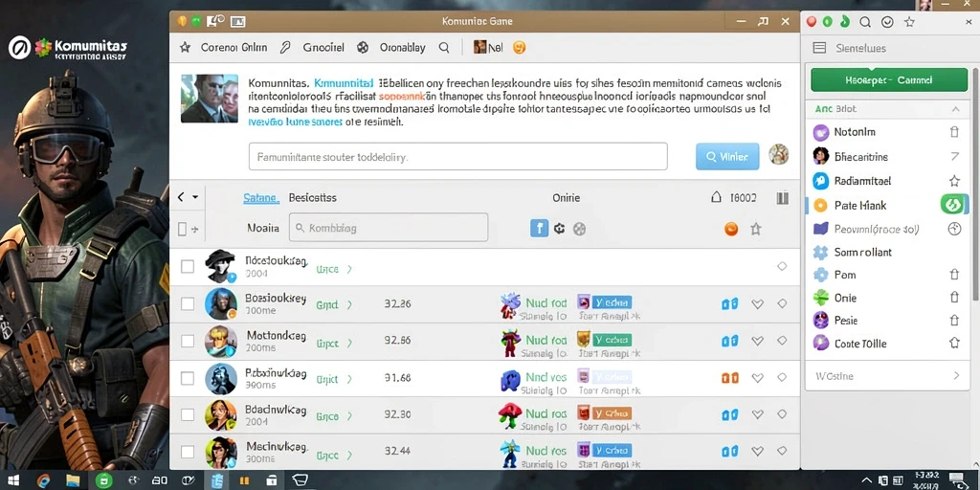Tick the checkbox for Bozsioukrey row
This screenshot has width=980, height=490.
[x=187, y=304]
